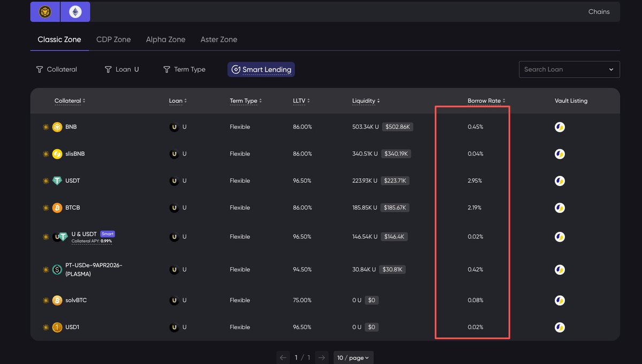The height and width of the screenshot is (364, 642).
Task: Click the U loan token icon in BNB row
Action: (x=174, y=127)
